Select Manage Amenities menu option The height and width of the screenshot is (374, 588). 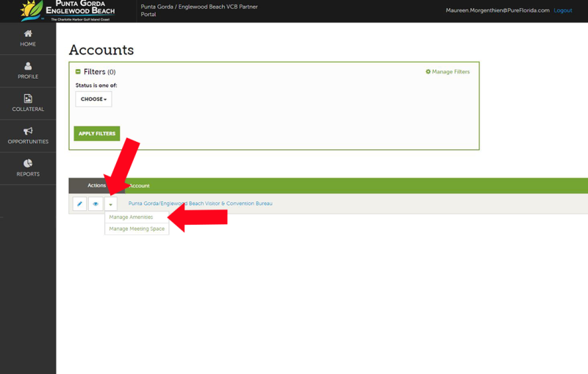(131, 217)
